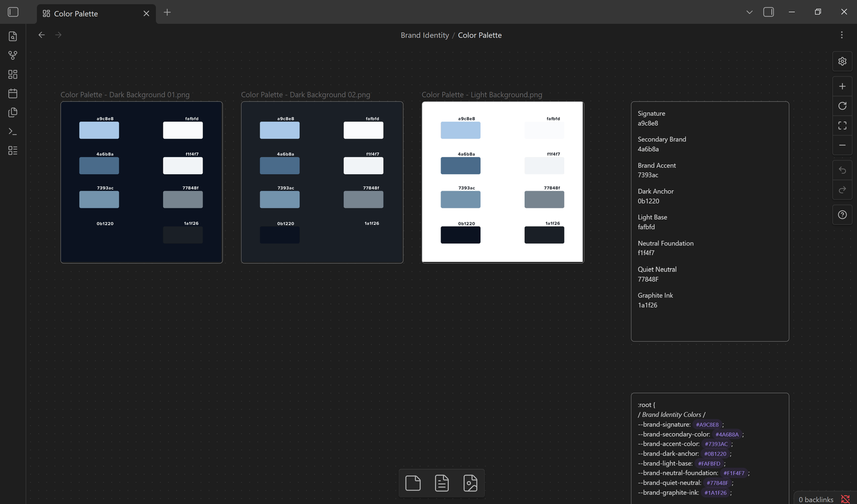Add media from vault to canvas
This screenshot has width=857, height=504.
tap(470, 483)
